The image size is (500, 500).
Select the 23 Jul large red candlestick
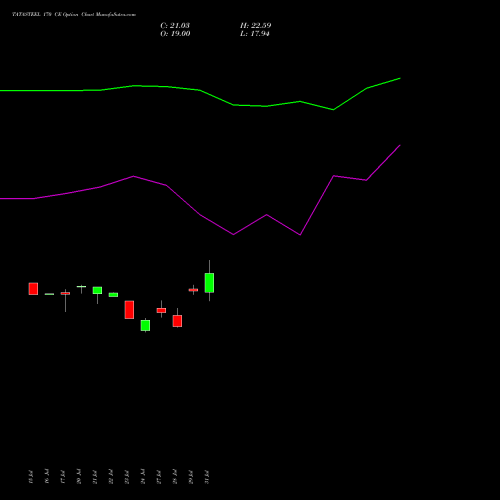tap(129, 310)
